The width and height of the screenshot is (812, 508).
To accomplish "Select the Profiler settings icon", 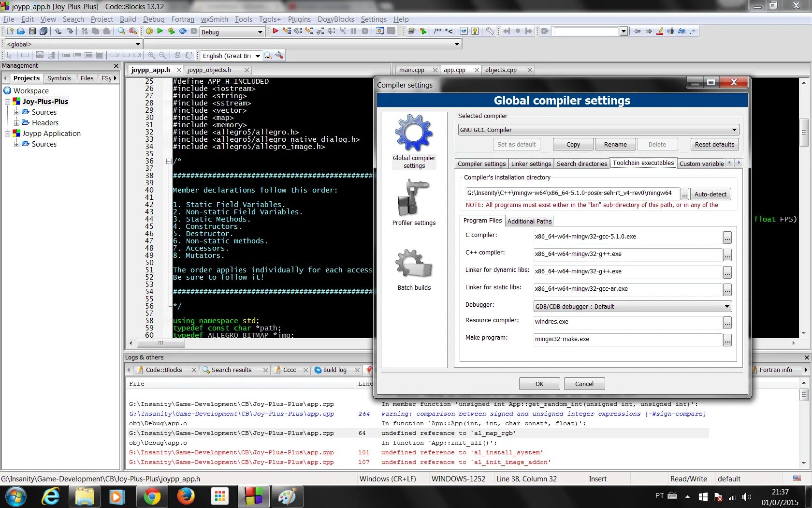I will pos(414,202).
